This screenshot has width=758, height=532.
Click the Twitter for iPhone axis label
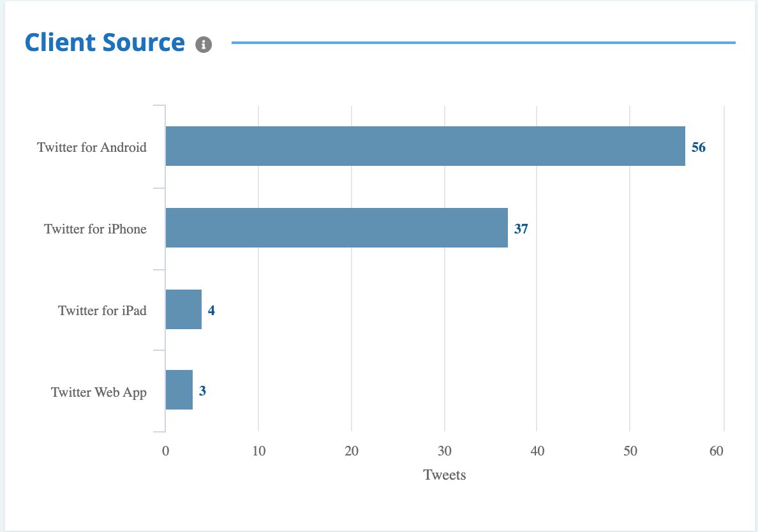point(94,229)
